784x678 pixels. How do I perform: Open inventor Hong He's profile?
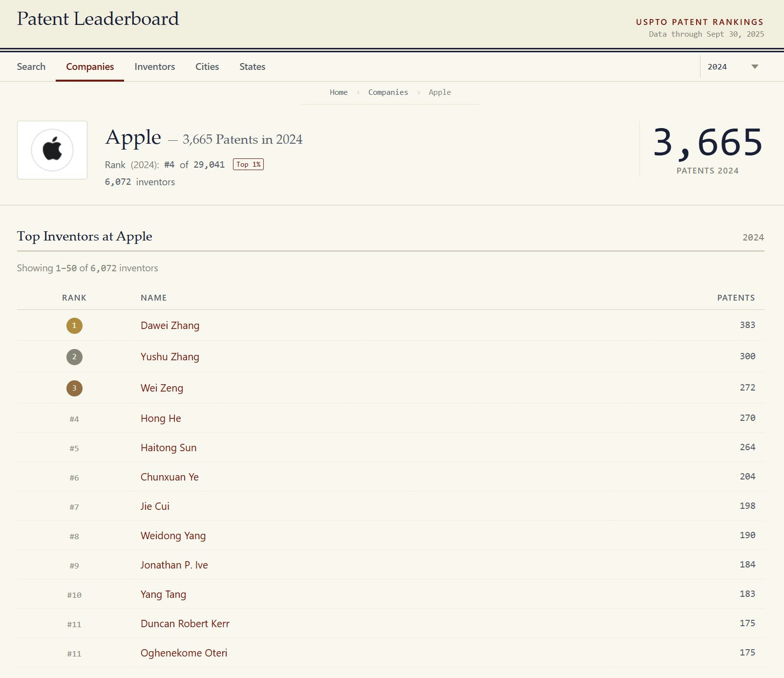tap(161, 418)
